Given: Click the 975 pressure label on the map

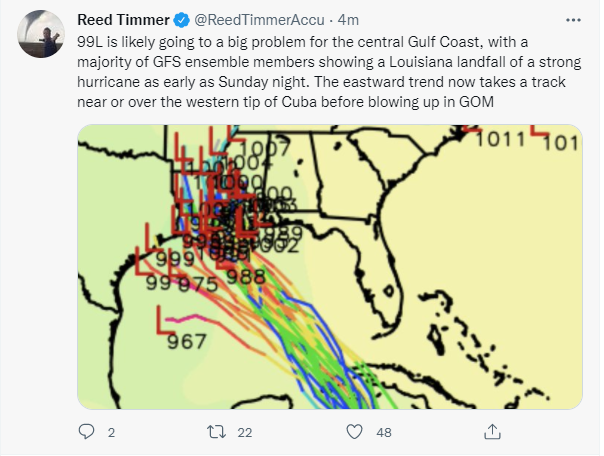Looking at the screenshot, I should click(197, 284).
